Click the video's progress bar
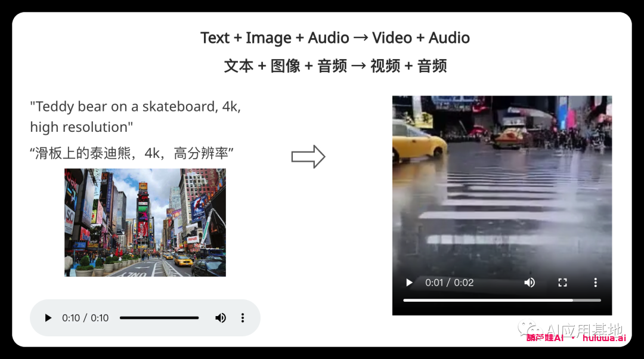The width and height of the screenshot is (644, 359). 501,300
